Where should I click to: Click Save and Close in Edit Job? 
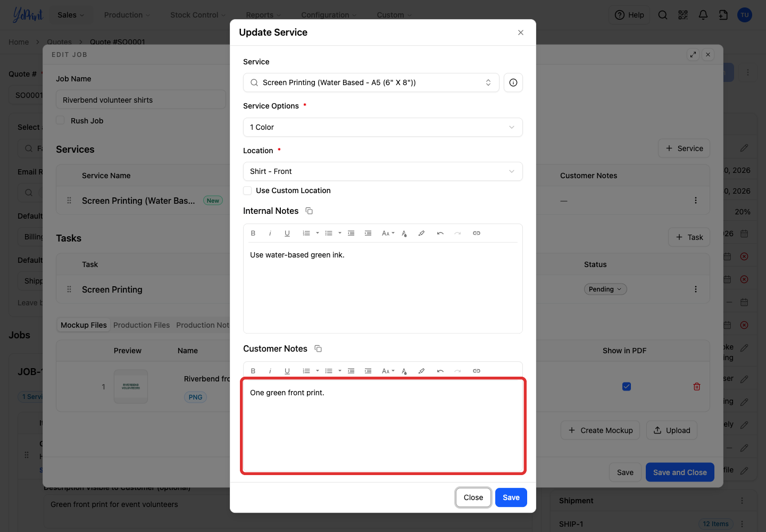tap(680, 472)
